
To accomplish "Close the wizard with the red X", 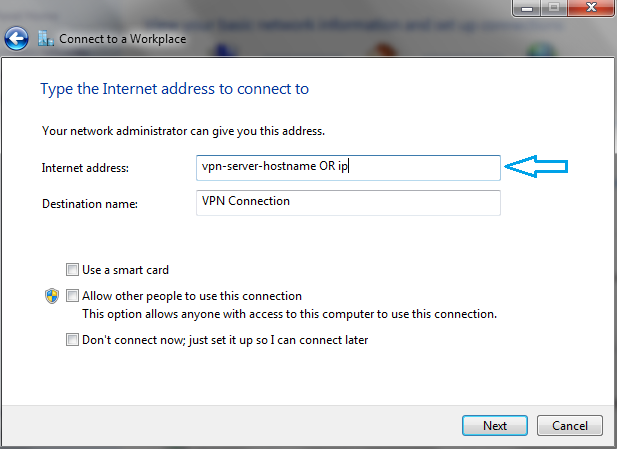I will click(x=591, y=8).
